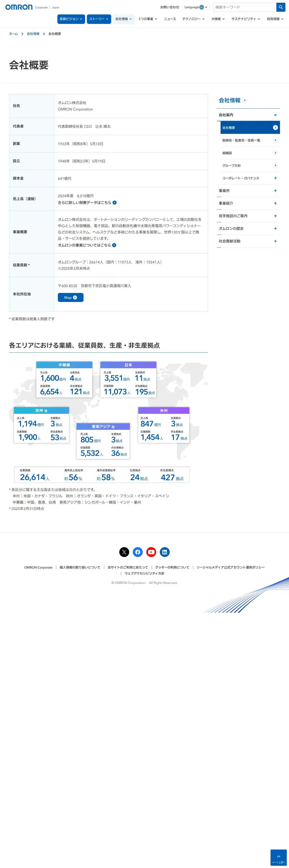This screenshot has height=868, width=289.
Task: Click the ホーム breadcrumb link
Action: (x=14, y=34)
